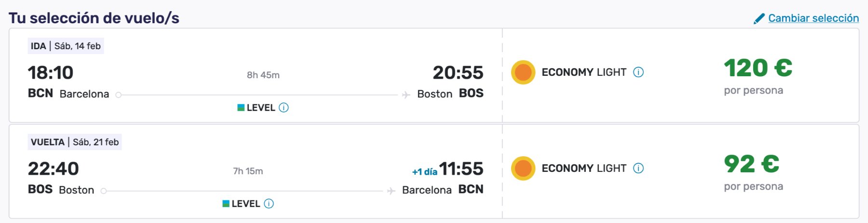Select the VUELTA Sáb, 21 feb badge
Viewport: 868px width, 223px height.
pos(75,142)
